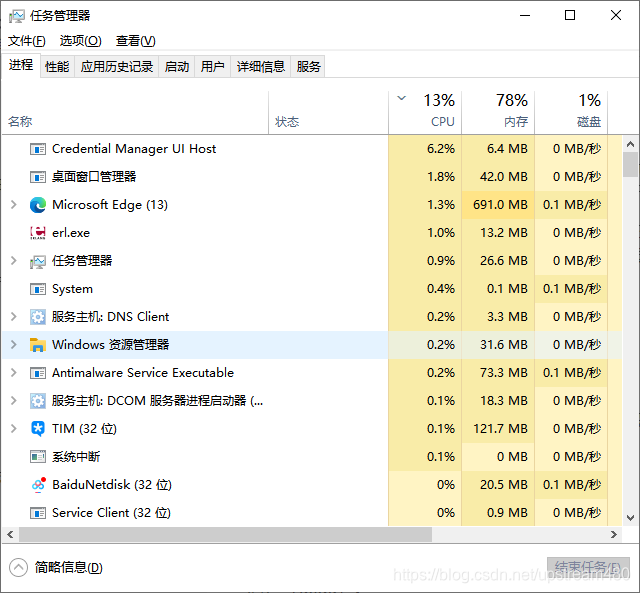Click the System process name text
Image resolution: width=640 pixels, height=593 pixels.
[x=72, y=289]
